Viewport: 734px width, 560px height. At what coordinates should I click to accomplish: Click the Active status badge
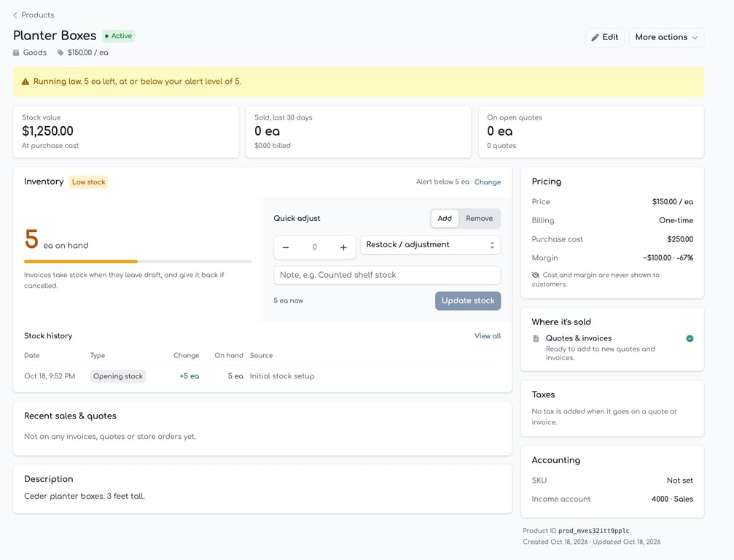pos(118,36)
